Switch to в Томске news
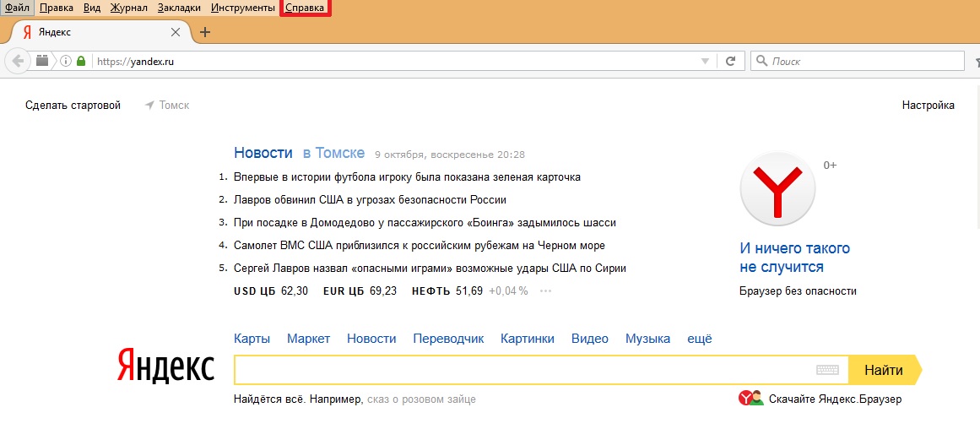This screenshot has width=980, height=429. click(x=333, y=153)
